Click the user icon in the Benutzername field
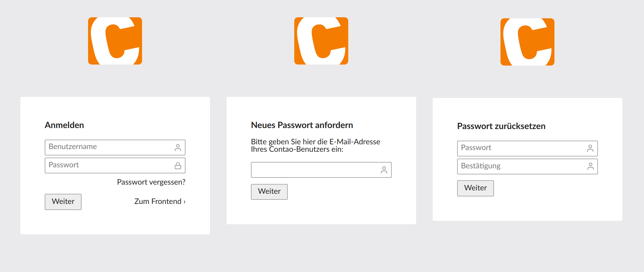Screen dimensions: 644x272 [178, 147]
